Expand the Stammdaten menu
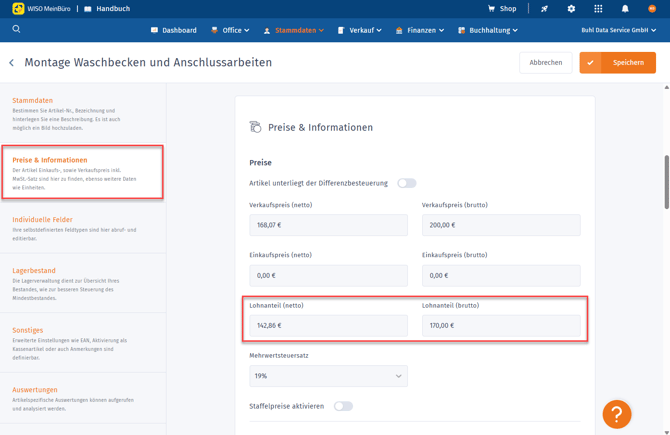This screenshot has height=435, width=670. tap(294, 30)
